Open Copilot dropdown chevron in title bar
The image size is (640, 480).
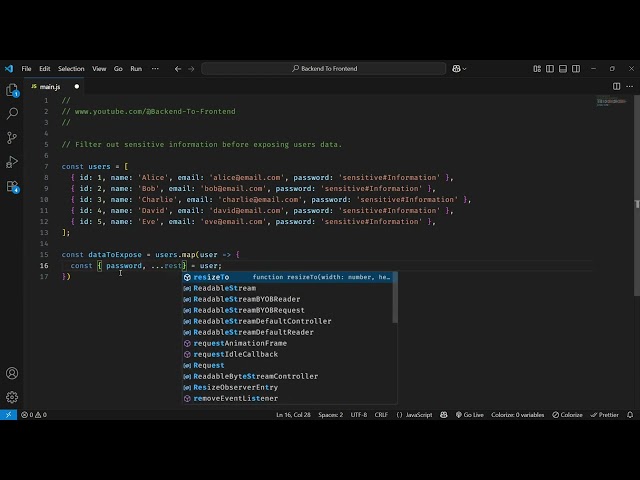pyautogui.click(x=464, y=69)
